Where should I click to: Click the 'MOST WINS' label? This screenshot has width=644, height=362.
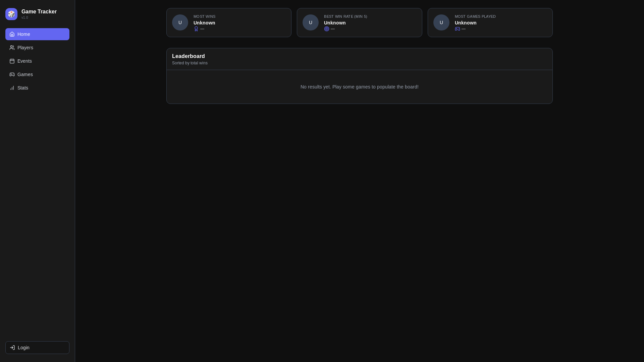pyautogui.click(x=205, y=16)
